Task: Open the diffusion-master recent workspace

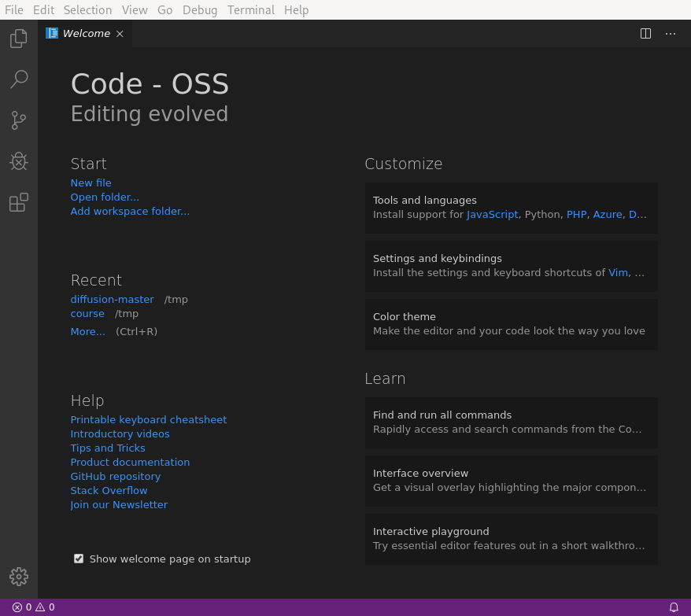Action: (x=112, y=299)
